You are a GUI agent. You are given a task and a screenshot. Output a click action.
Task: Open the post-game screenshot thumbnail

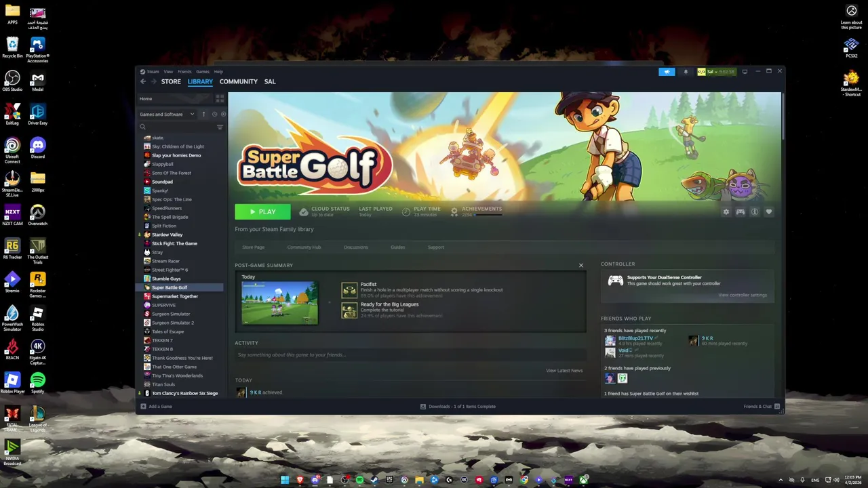[x=279, y=303]
